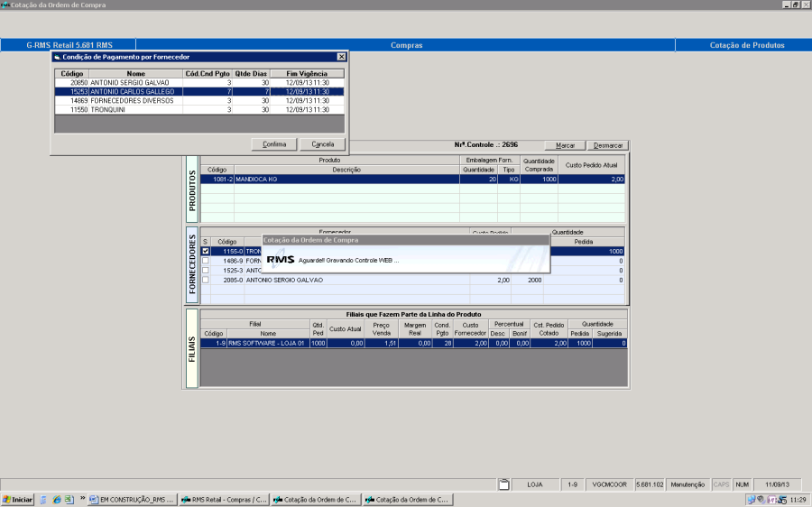Click the 5.681.102 version status entry
Screen dimensions: 812x507
650,484
